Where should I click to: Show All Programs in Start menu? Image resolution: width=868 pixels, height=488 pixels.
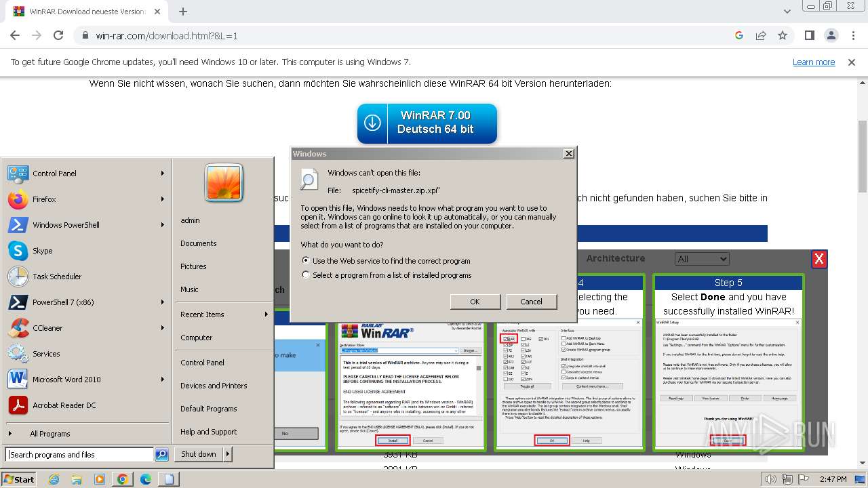click(x=49, y=434)
